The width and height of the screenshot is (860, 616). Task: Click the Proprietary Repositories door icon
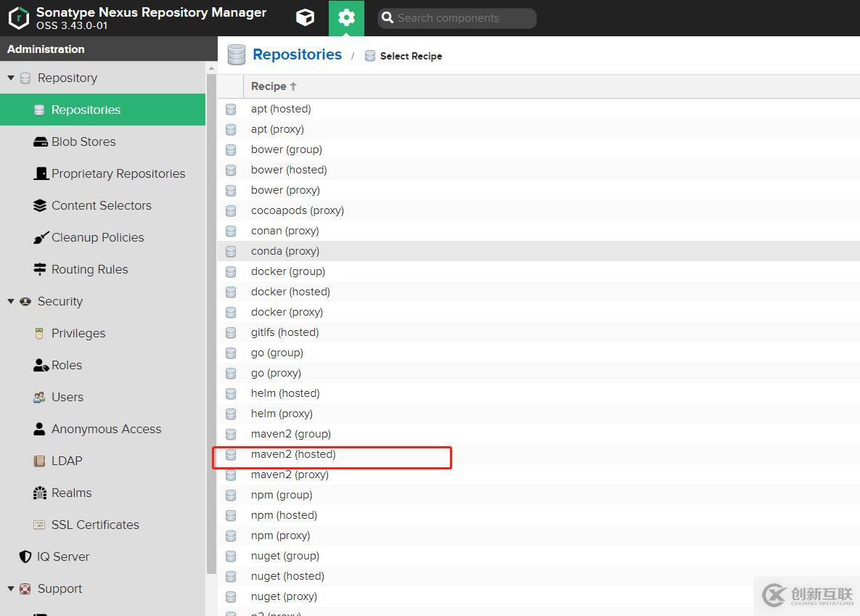(x=41, y=174)
